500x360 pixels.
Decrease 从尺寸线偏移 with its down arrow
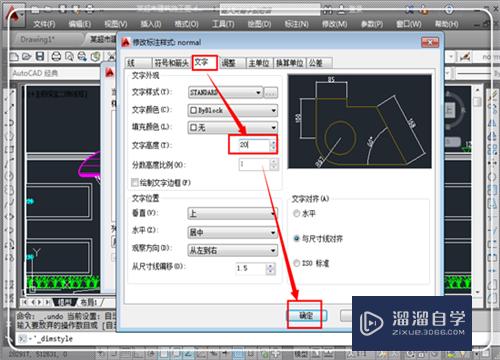(271, 271)
